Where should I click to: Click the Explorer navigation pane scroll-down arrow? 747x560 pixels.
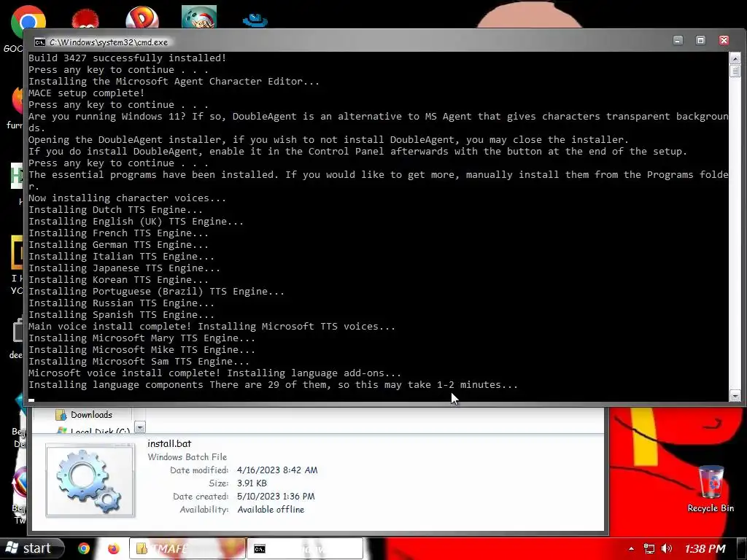(x=140, y=427)
